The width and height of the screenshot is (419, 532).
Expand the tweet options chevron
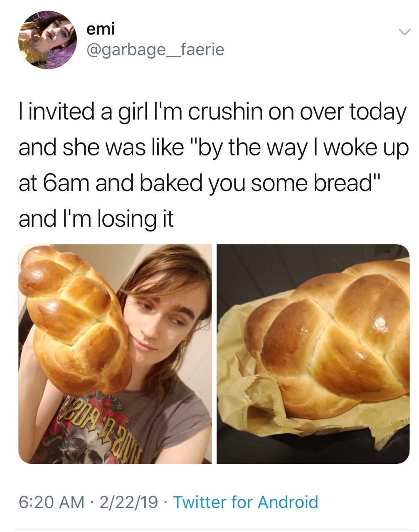(404, 32)
